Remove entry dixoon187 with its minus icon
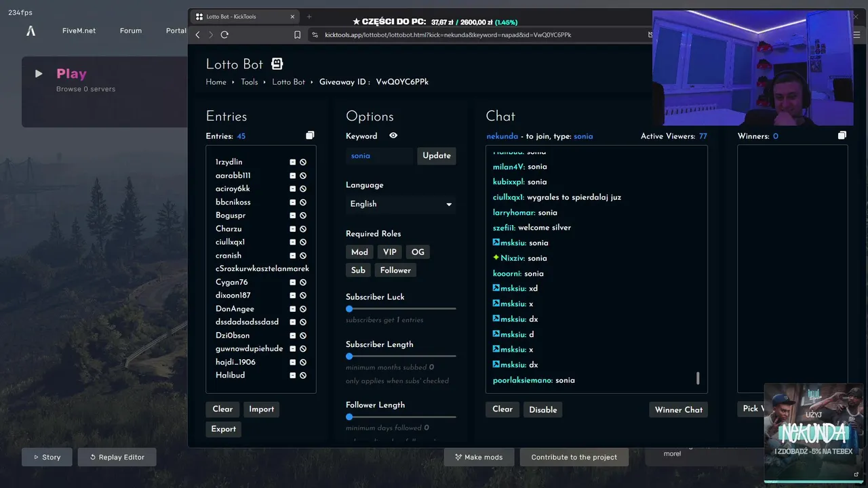Viewport: 868px width, 488px height. pos(293,296)
